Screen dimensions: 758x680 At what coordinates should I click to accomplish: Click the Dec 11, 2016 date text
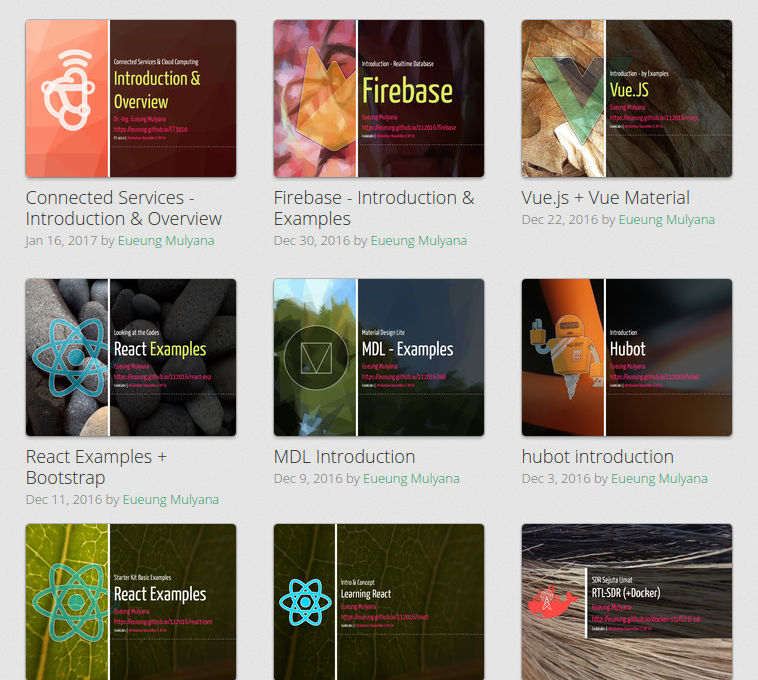(64, 500)
